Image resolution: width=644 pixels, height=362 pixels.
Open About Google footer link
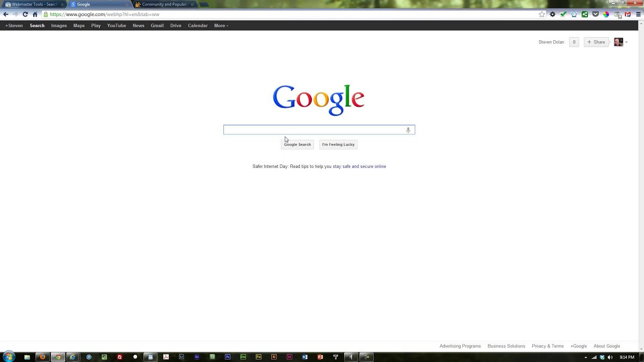[607, 346]
